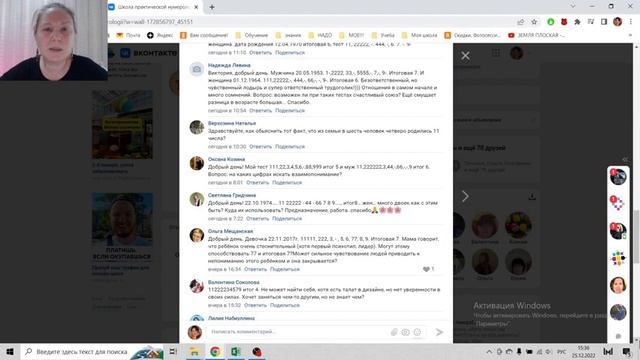Open File Explorer from the taskbar
This screenshot has width=640, height=360.
[x=194, y=352]
